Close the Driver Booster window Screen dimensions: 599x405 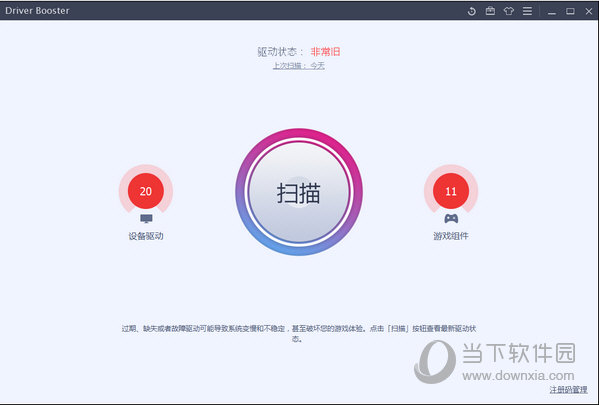pyautogui.click(x=589, y=11)
